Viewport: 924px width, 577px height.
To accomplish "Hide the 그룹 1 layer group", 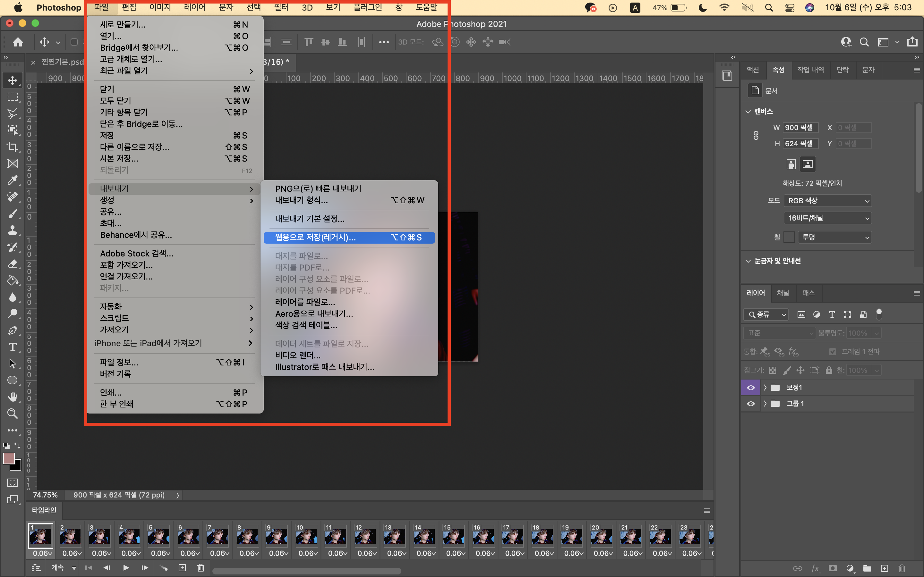I will [x=751, y=404].
